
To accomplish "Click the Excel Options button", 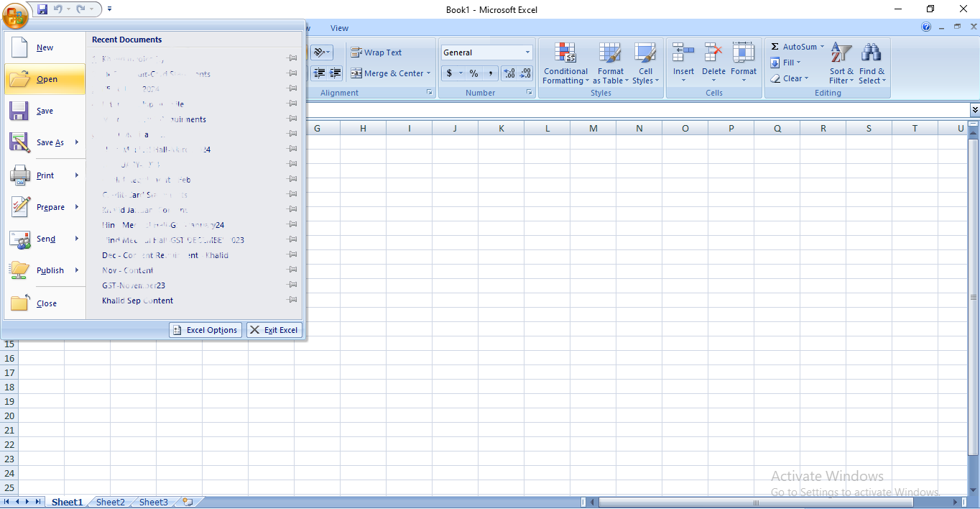I will tap(205, 330).
